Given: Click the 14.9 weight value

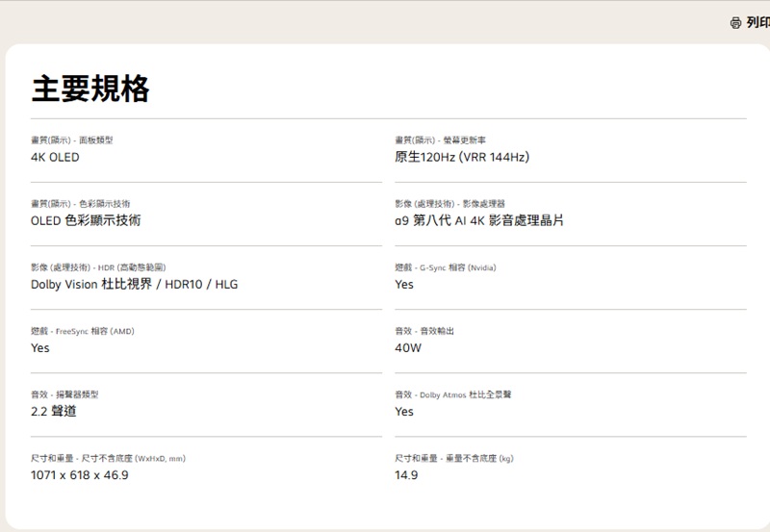Looking at the screenshot, I should (x=406, y=475).
